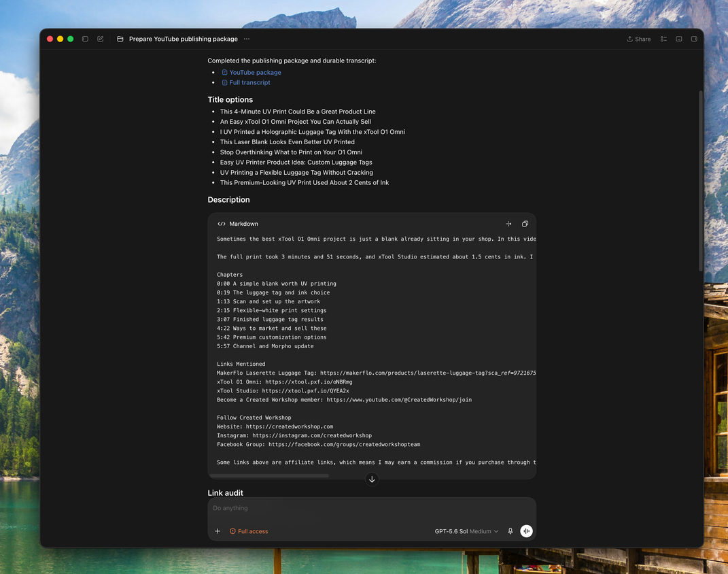Click the chat's vertical scrollbar thumb
The image size is (728, 574).
pyautogui.click(x=701, y=181)
